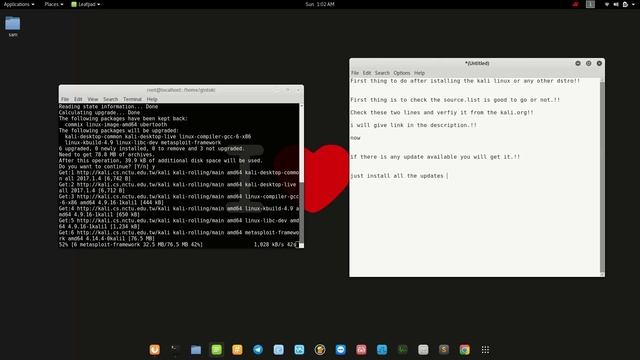Open Edit menu in the terminal window
The image size is (640, 360).
[x=78, y=99]
